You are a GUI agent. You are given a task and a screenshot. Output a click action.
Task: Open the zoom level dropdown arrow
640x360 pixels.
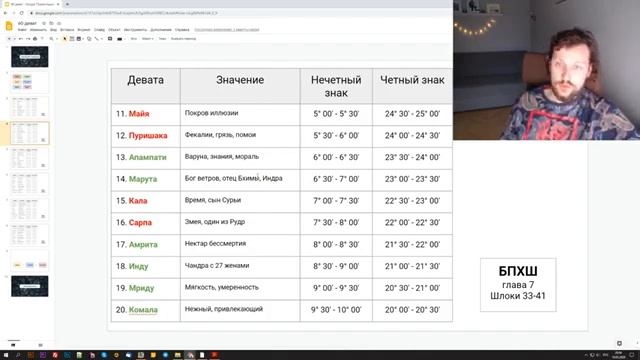(57, 39)
